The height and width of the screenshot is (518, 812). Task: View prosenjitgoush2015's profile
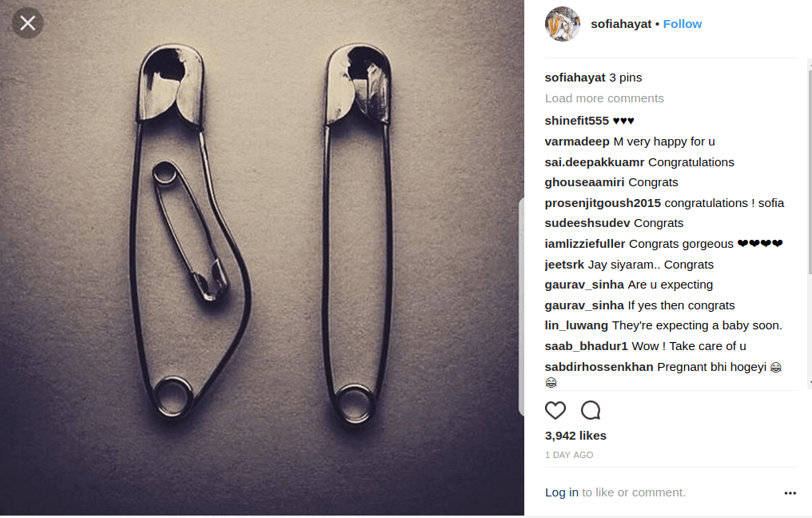tap(603, 203)
